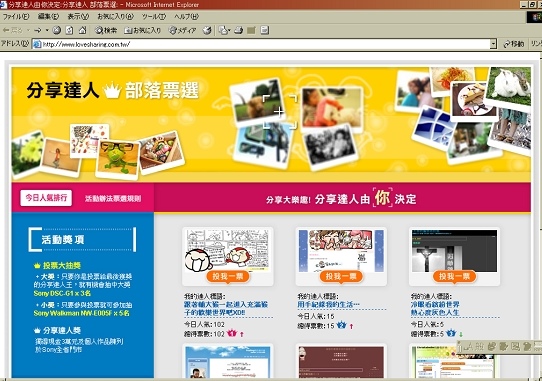Open slogan link 用手紀錄我的生活…
Viewport: 542px width, 381px height.
[x=328, y=304]
